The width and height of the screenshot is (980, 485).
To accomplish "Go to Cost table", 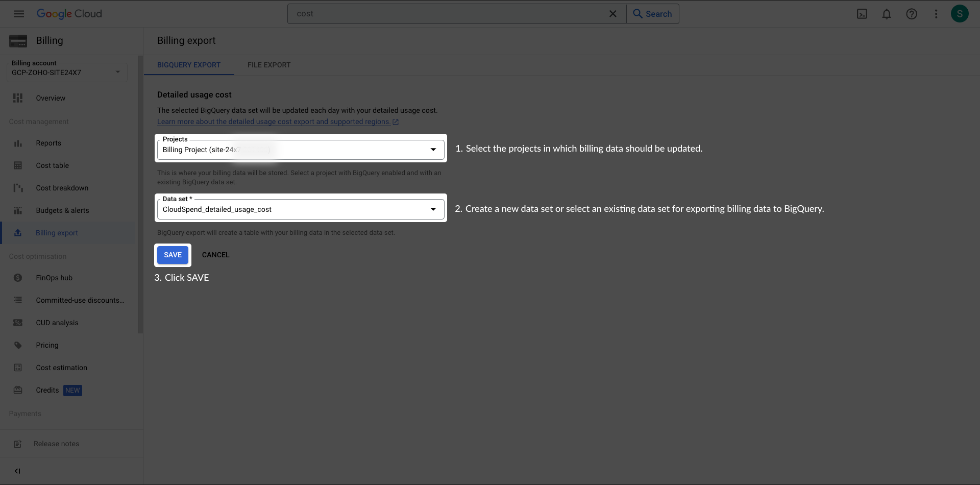I will (52, 165).
